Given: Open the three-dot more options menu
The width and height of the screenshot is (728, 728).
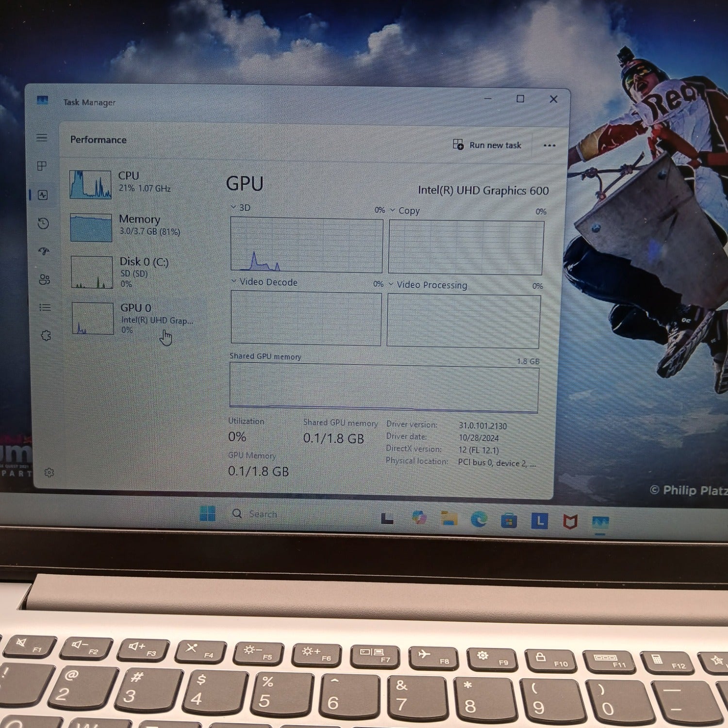Looking at the screenshot, I should point(549,145).
